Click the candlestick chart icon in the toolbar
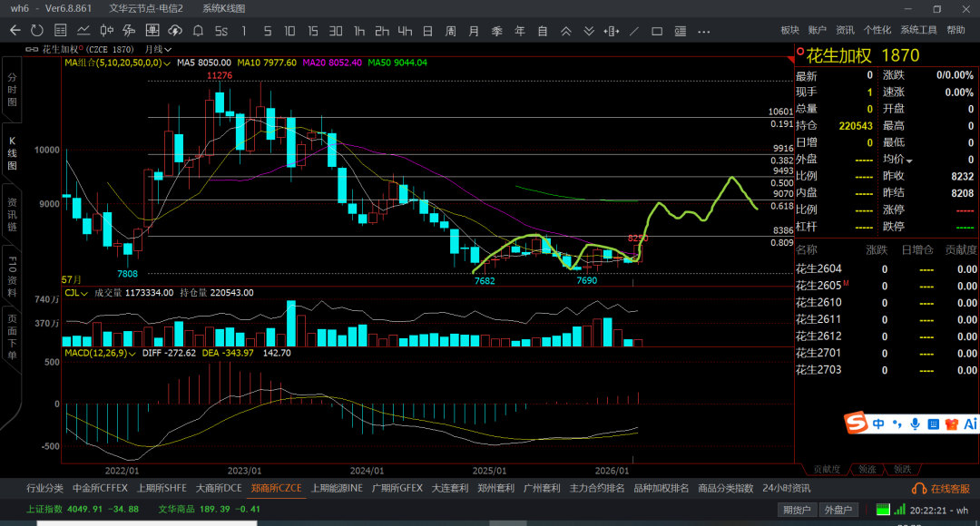Viewport: 980px width, 526px height. pos(105,30)
